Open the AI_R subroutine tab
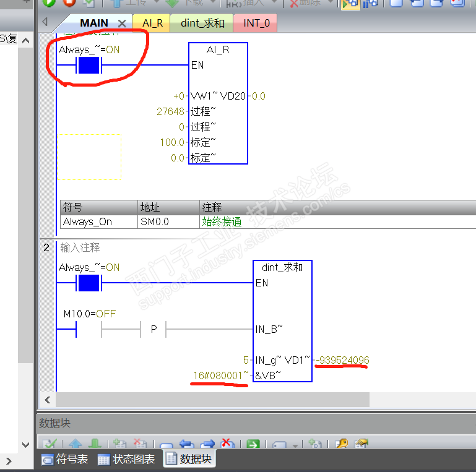Screen dimensions: 476x472 (x=152, y=23)
